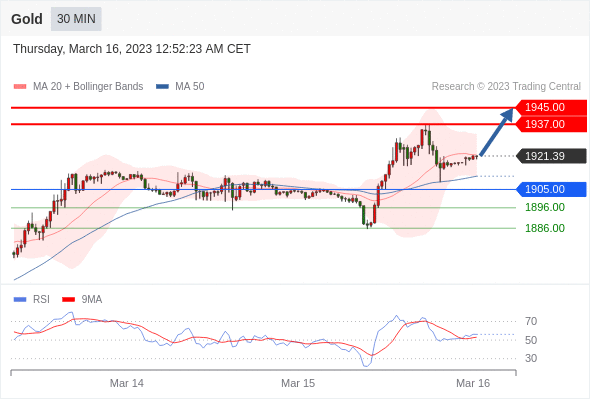Click the 1905.00 pivot price tag

pos(551,189)
